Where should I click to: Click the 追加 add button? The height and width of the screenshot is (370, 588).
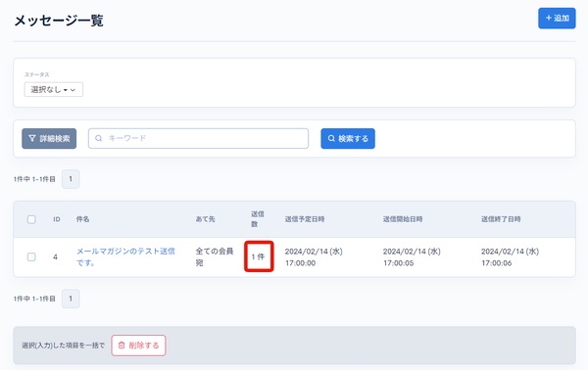point(557,18)
